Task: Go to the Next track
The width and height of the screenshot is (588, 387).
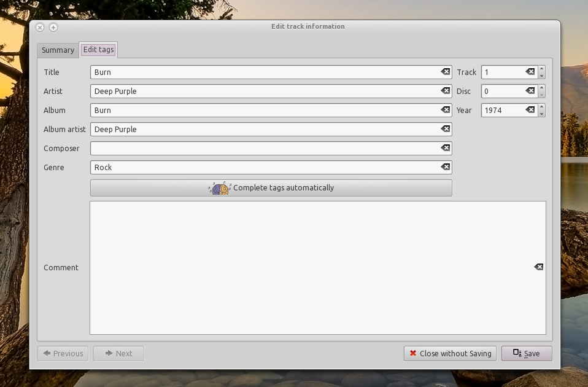Action: (x=118, y=354)
